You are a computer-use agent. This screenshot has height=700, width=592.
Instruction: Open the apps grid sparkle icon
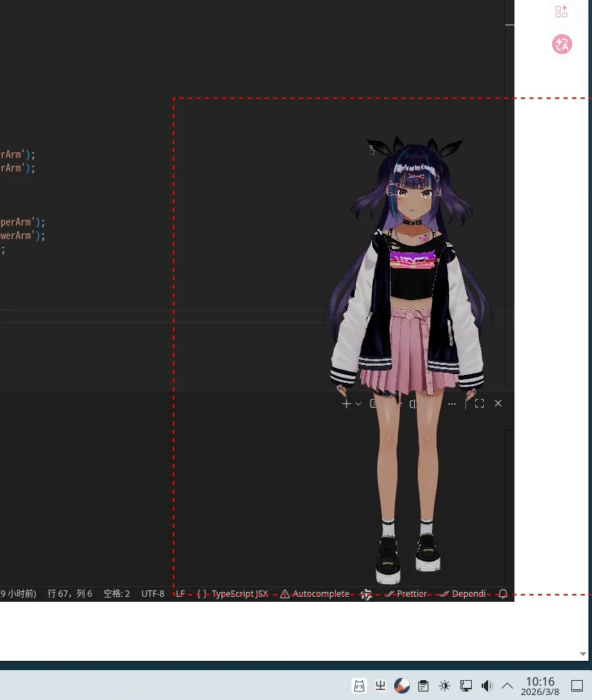point(561,11)
